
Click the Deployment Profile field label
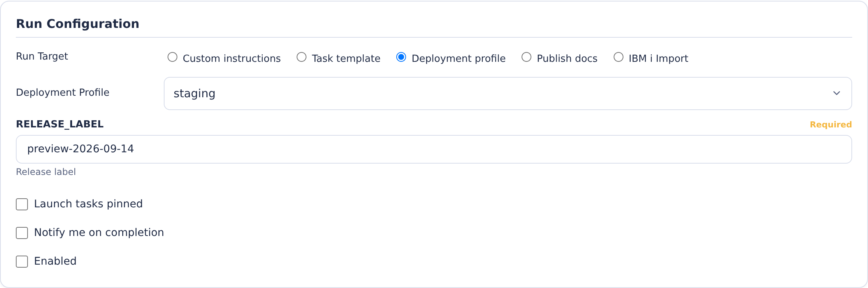[x=63, y=93]
